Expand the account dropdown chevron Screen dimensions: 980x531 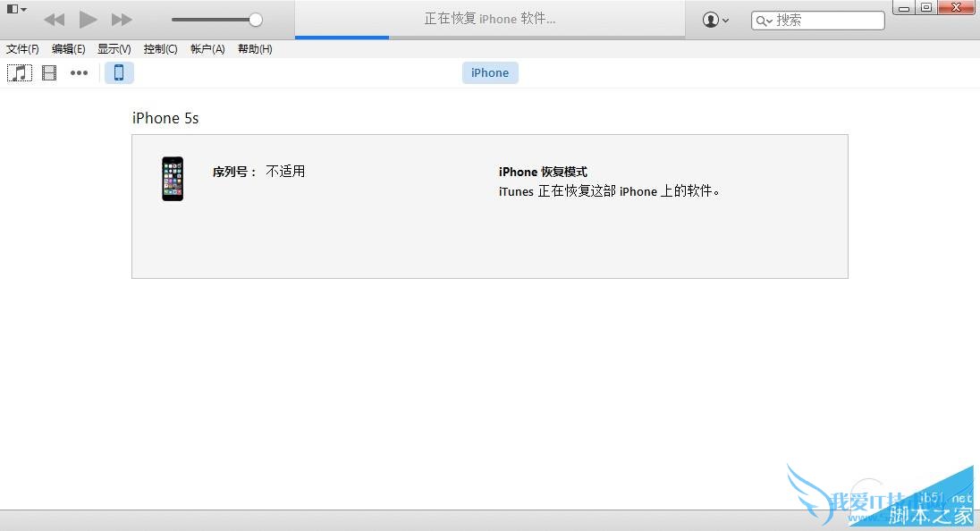[x=727, y=19]
